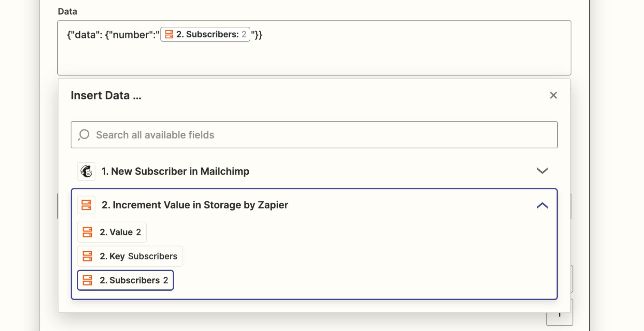Viewport: 644px width, 331px height.
Task: Collapse Increment Value in Storage chevron
Action: 542,205
